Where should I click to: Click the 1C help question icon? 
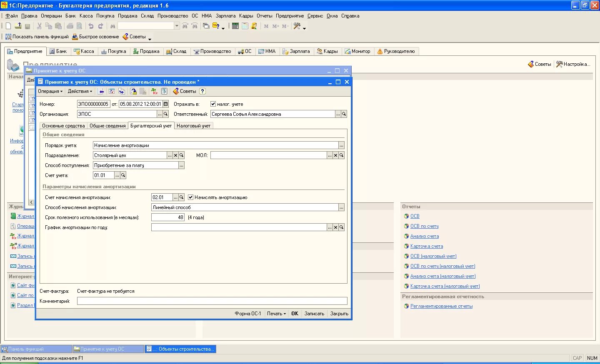[x=216, y=26]
